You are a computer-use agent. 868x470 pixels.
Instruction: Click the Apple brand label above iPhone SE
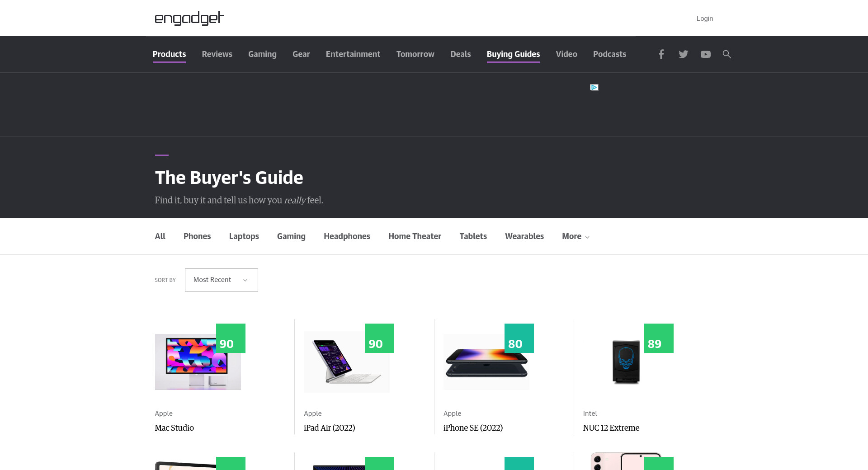(x=453, y=414)
